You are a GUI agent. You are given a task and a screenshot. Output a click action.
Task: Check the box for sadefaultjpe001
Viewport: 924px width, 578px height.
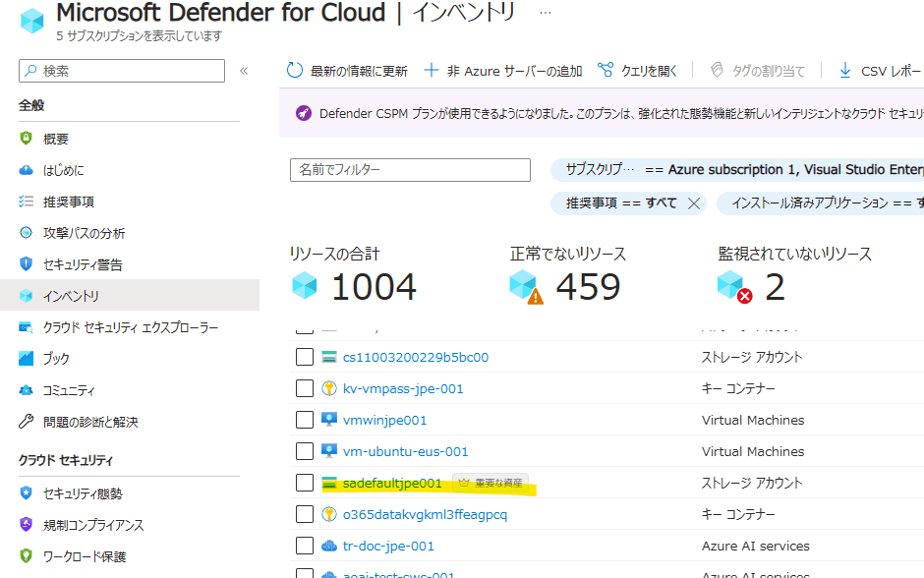305,483
